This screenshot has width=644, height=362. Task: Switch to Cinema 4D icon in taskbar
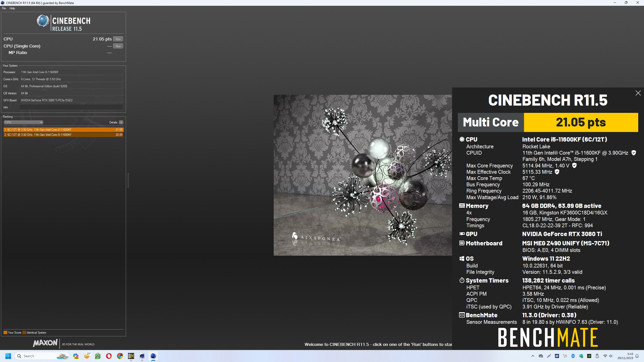pos(142,356)
